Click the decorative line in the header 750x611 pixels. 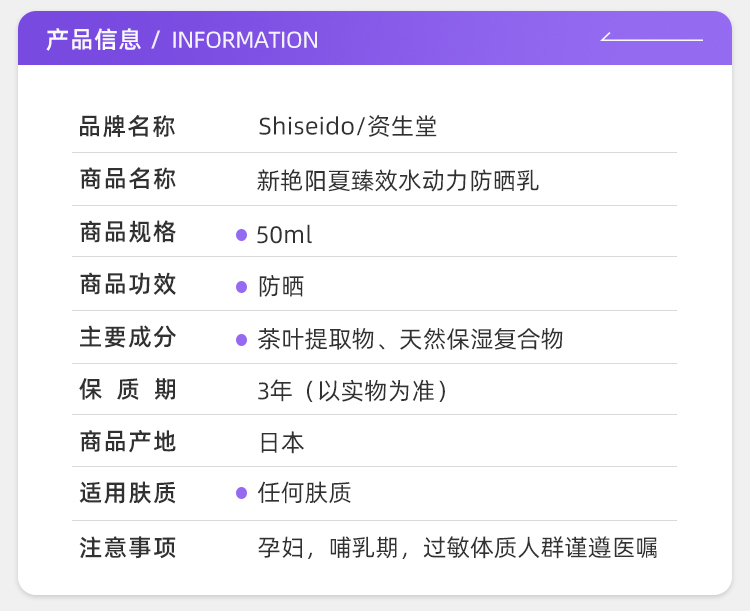652,39
